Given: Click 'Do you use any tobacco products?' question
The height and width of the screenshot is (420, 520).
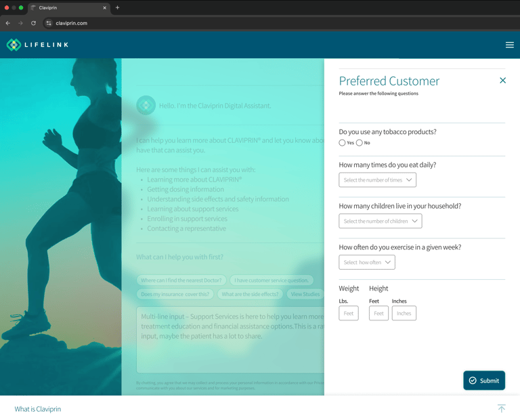Looking at the screenshot, I should pyautogui.click(x=387, y=131).
